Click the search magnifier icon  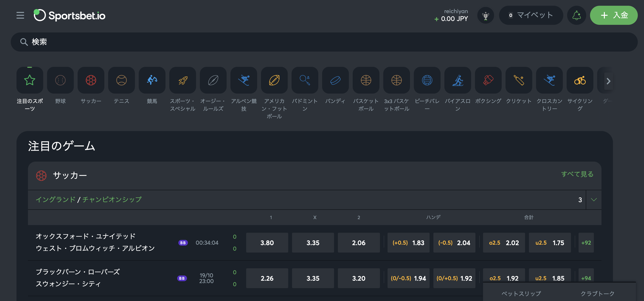coord(24,42)
